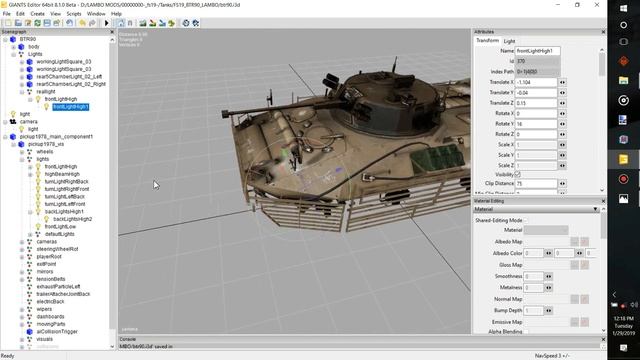
Task: Open Windows Start menu
Action: 623,9
